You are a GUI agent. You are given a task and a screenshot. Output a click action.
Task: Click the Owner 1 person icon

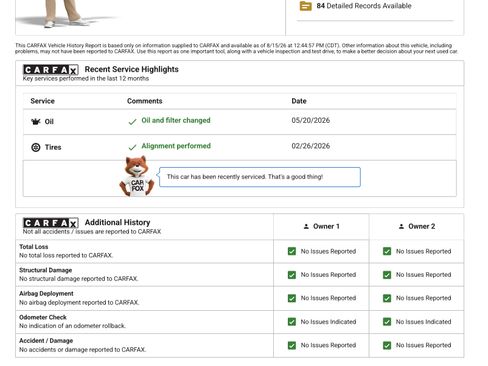tap(306, 226)
